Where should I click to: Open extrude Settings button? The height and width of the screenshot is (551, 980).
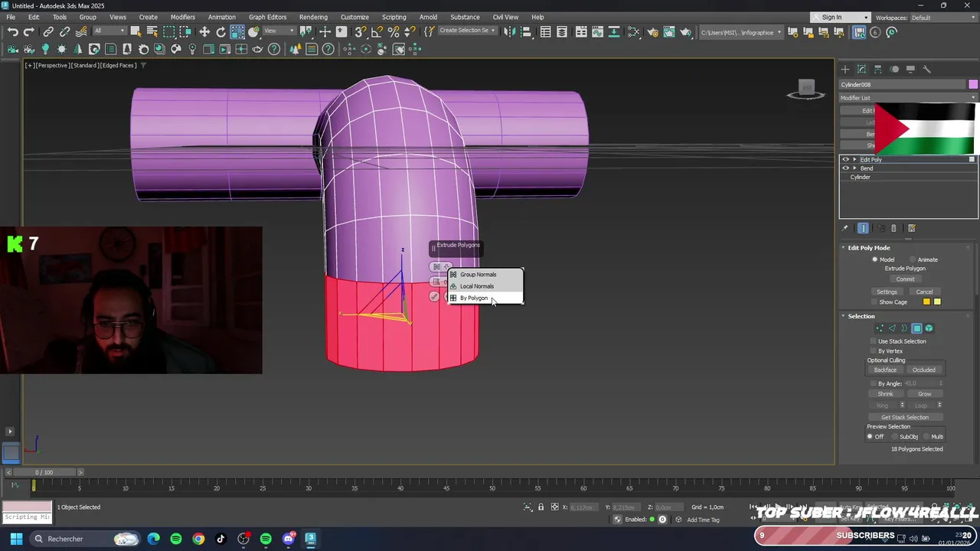(887, 292)
